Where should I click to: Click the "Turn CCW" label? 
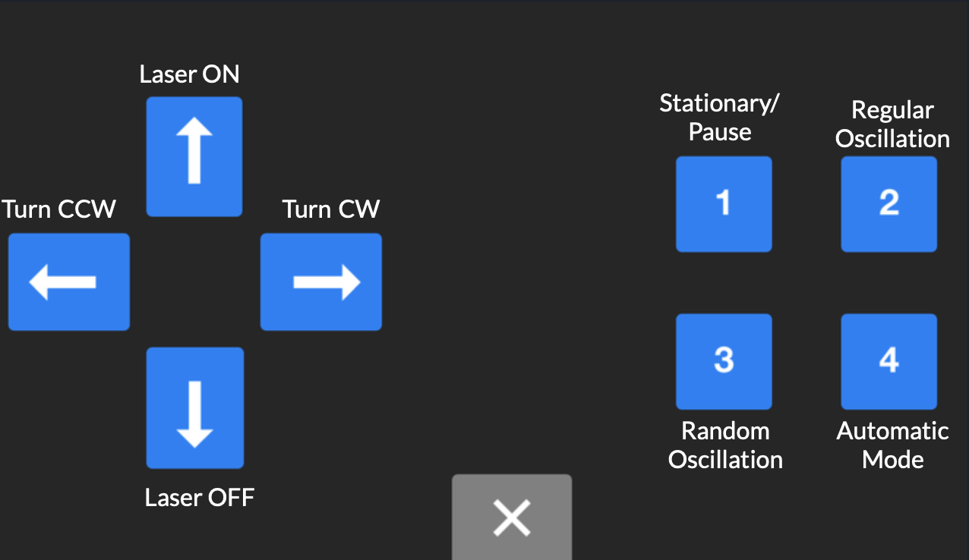[59, 209]
